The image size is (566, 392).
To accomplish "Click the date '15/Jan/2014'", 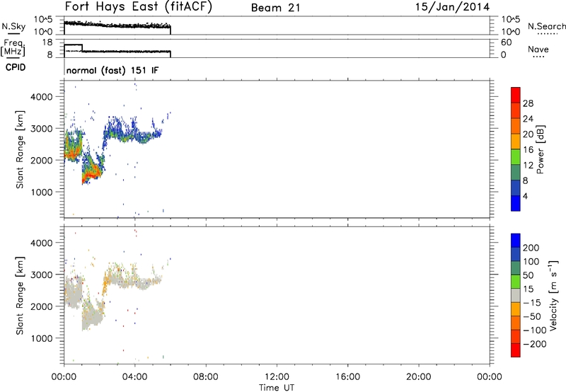I will click(452, 7).
